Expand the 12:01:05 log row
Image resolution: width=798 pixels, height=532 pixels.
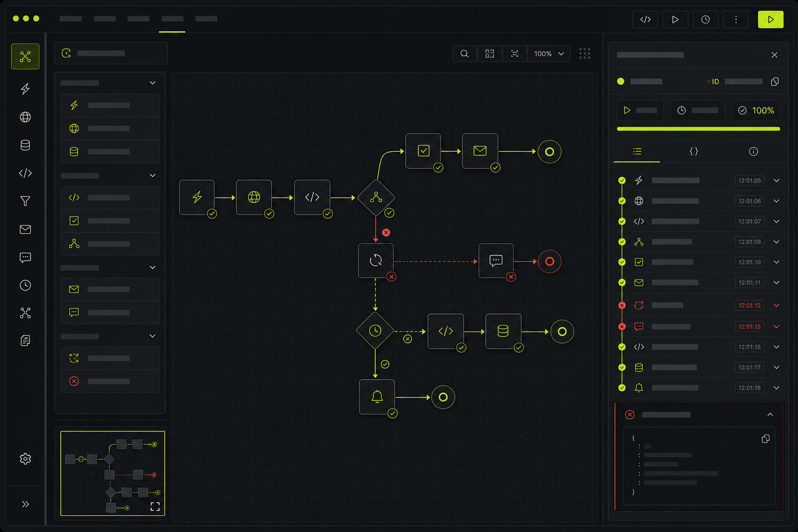[776, 180]
